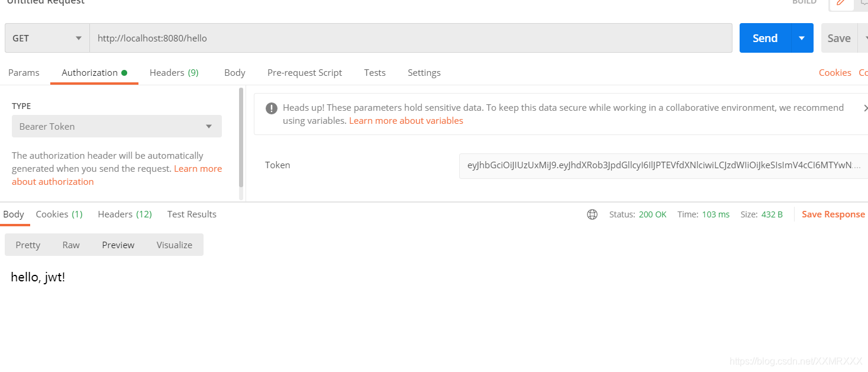Open Send button dropdown arrow
868x372 pixels.
[802, 38]
